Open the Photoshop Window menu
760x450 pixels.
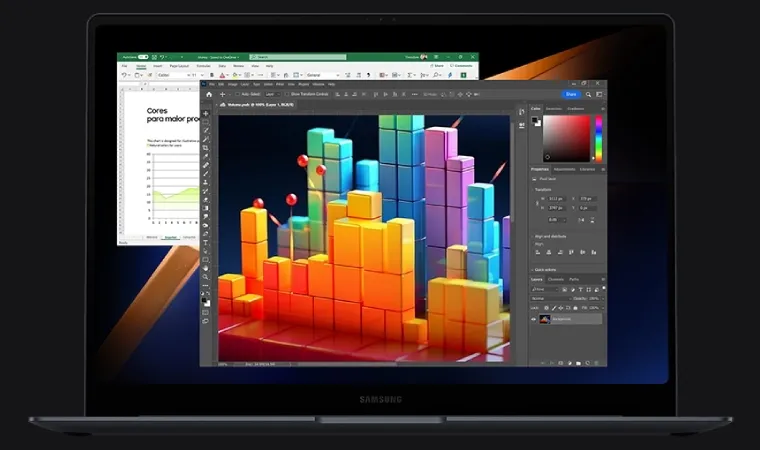[318, 84]
